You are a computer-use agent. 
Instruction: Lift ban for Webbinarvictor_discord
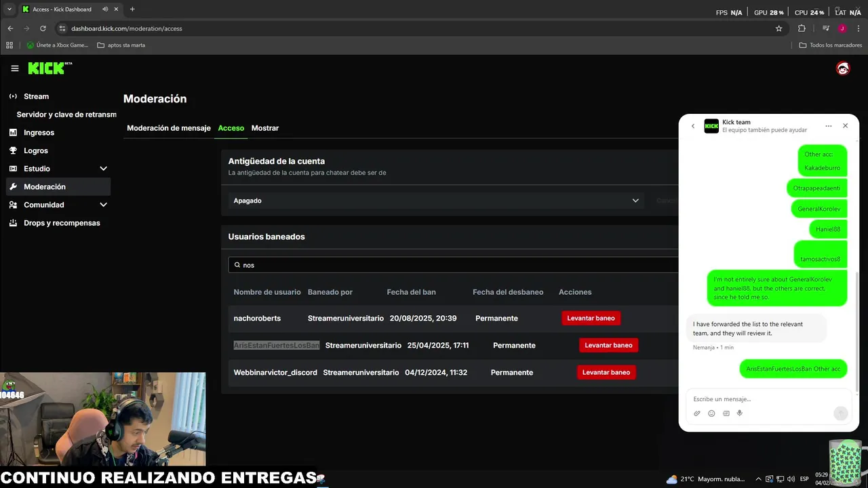pyautogui.click(x=606, y=372)
